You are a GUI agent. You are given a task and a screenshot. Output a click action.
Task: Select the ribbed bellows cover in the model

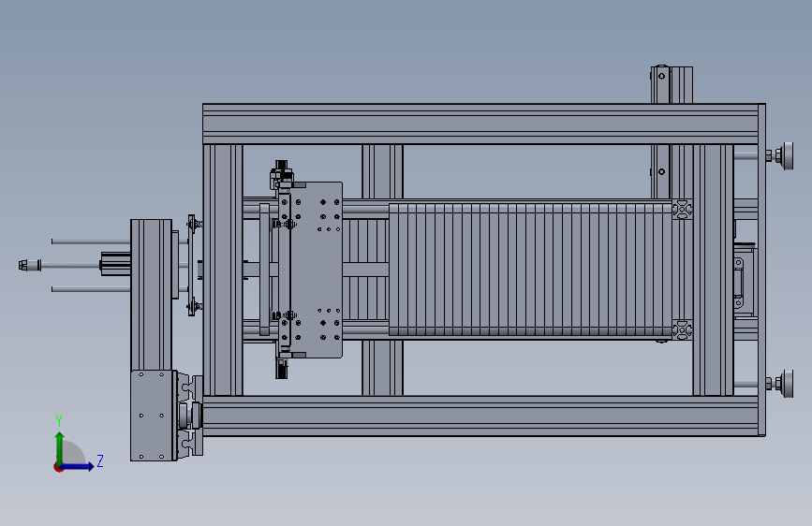530,270
